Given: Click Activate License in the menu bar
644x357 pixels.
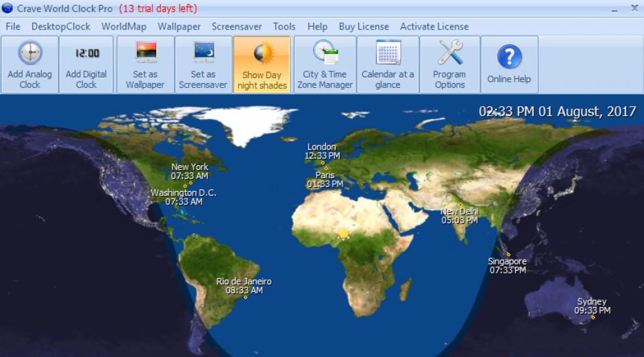Looking at the screenshot, I should (x=434, y=27).
